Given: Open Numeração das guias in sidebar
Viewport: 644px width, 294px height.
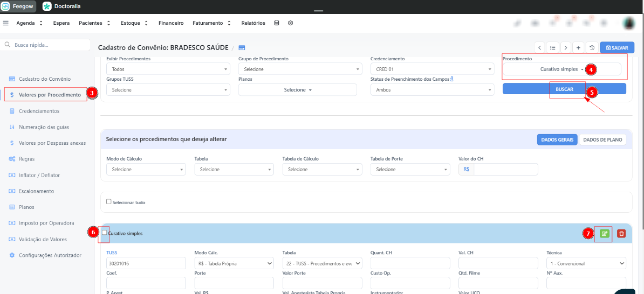Looking at the screenshot, I should pyautogui.click(x=44, y=127).
